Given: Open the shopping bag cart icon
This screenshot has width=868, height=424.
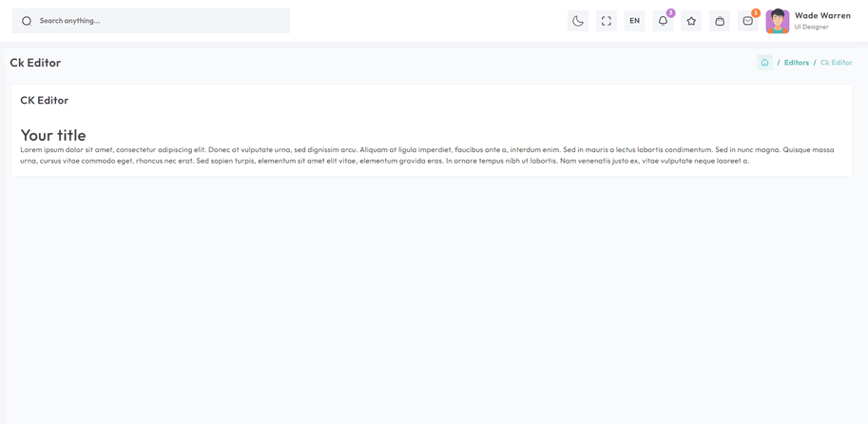Looking at the screenshot, I should pyautogui.click(x=720, y=21).
